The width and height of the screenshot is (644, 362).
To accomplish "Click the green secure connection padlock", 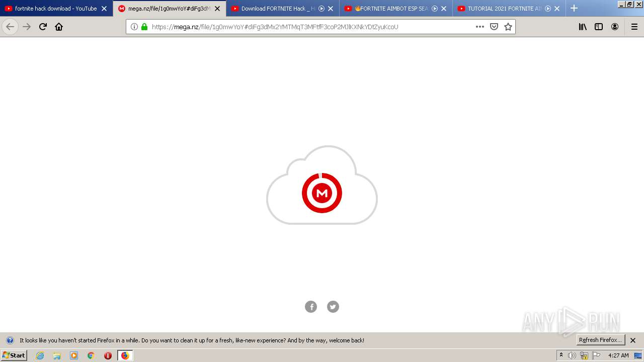I will [144, 27].
